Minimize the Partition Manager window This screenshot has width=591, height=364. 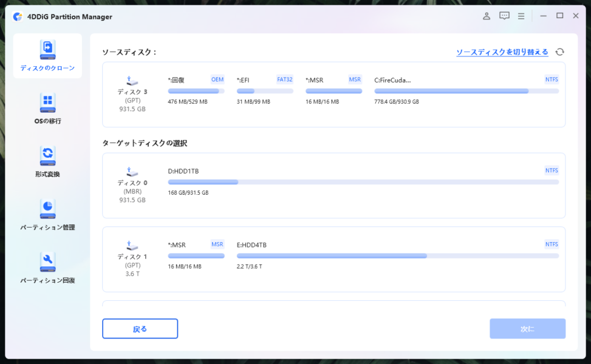pyautogui.click(x=543, y=16)
